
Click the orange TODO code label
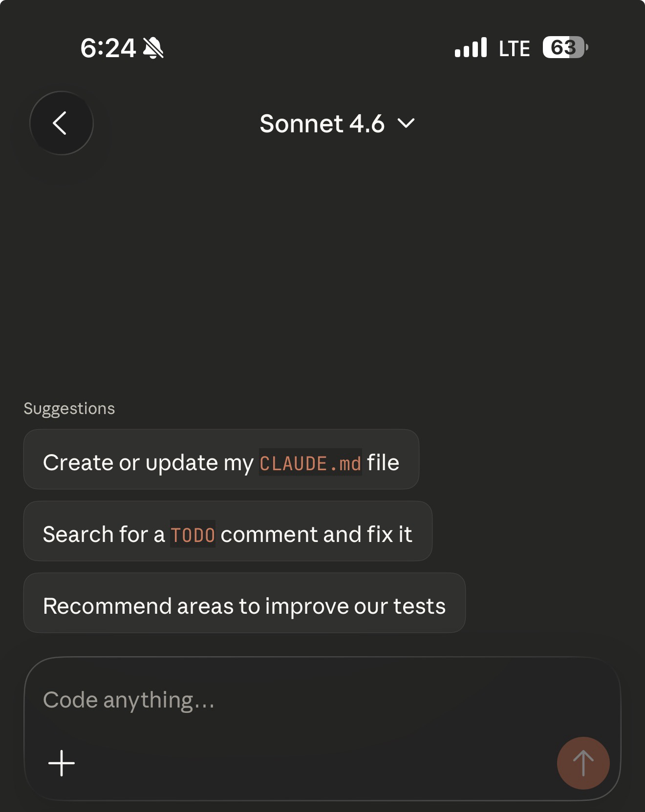click(x=193, y=535)
